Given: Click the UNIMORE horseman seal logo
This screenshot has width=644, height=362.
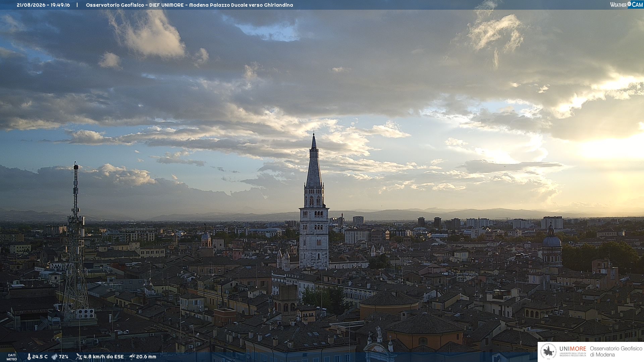Looking at the screenshot, I should tap(548, 352).
